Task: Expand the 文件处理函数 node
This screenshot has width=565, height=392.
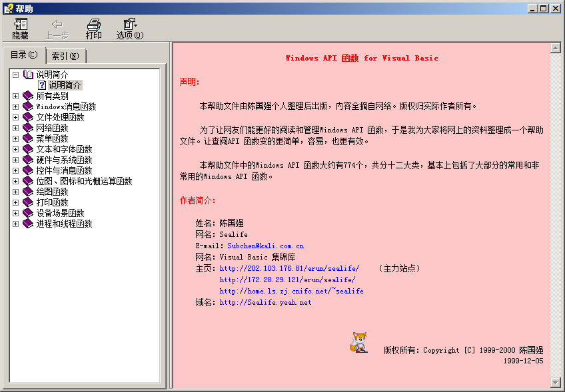Action: point(15,117)
